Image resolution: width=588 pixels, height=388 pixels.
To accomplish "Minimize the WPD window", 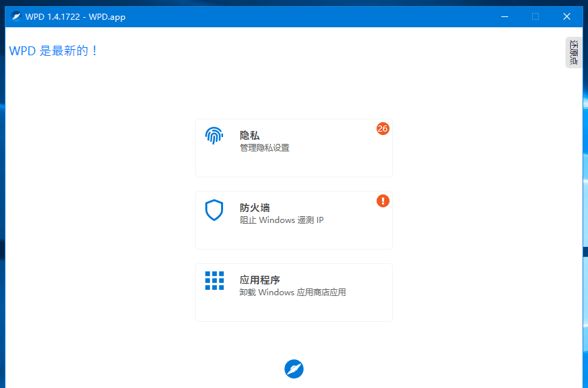I will (x=505, y=16).
